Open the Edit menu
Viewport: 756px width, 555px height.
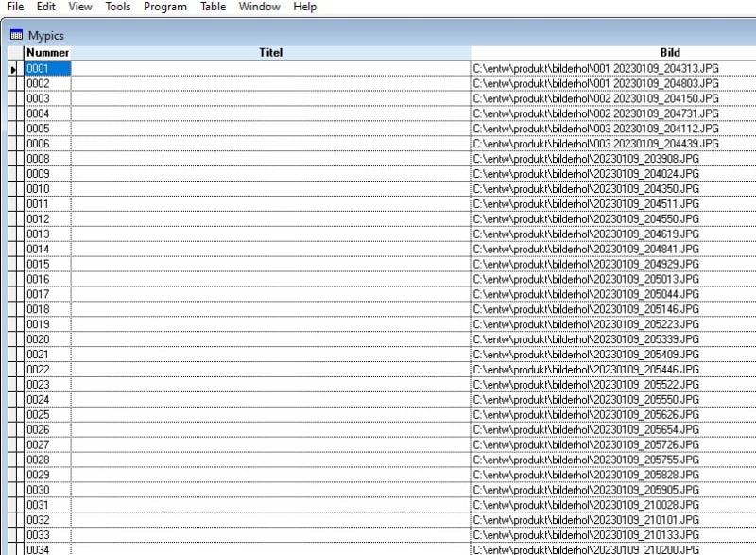pos(45,7)
